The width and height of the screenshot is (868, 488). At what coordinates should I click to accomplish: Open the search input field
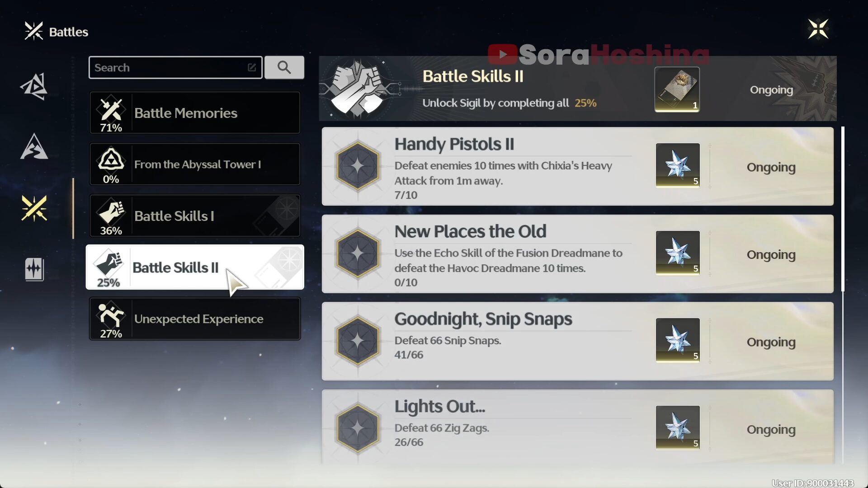pos(175,67)
